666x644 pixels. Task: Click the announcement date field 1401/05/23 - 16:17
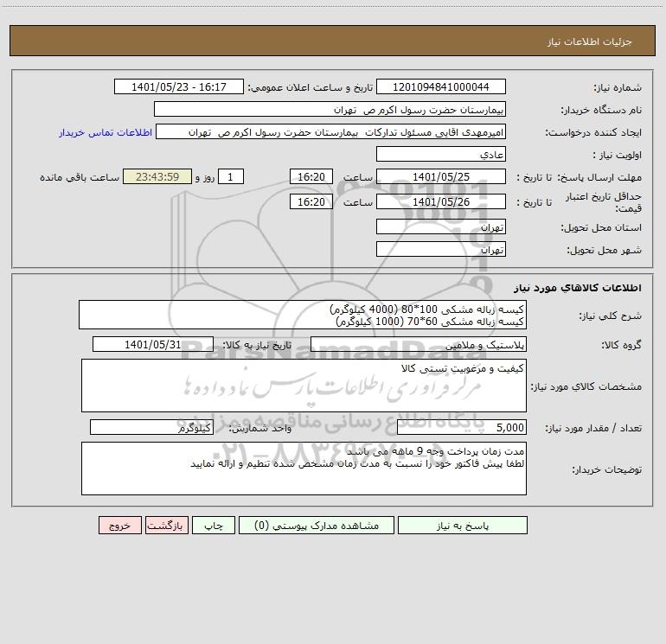pos(179,87)
